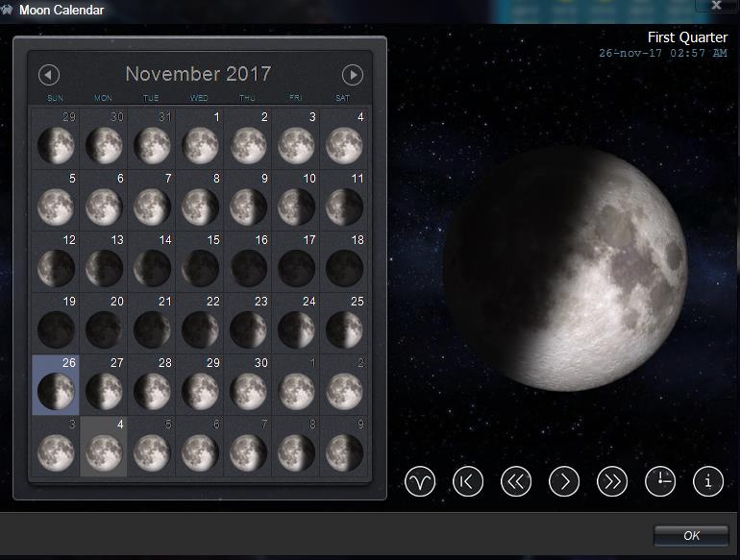
Task: Select November 26 in the calendar
Action: click(x=56, y=385)
